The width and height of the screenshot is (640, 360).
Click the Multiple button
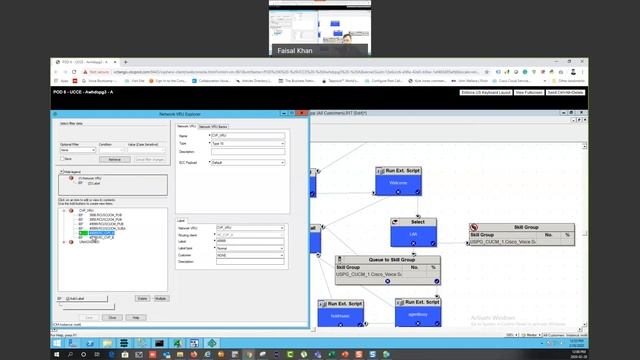[x=161, y=299]
